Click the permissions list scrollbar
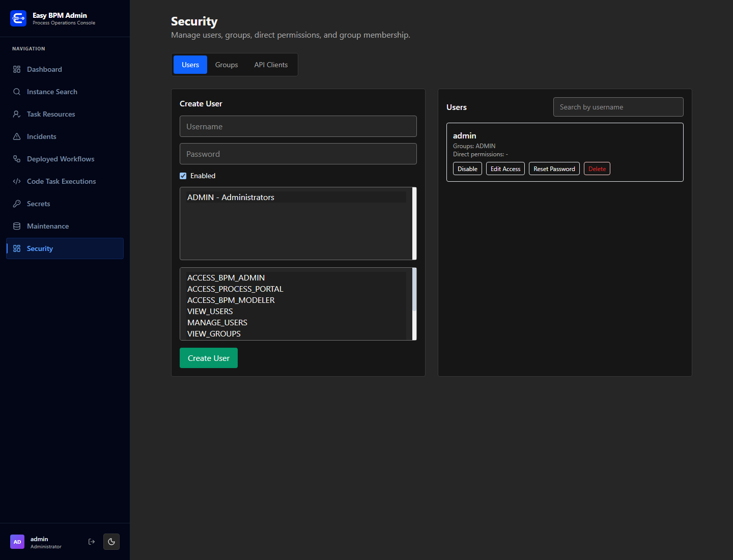Viewport: 733px width, 560px height. click(414, 304)
